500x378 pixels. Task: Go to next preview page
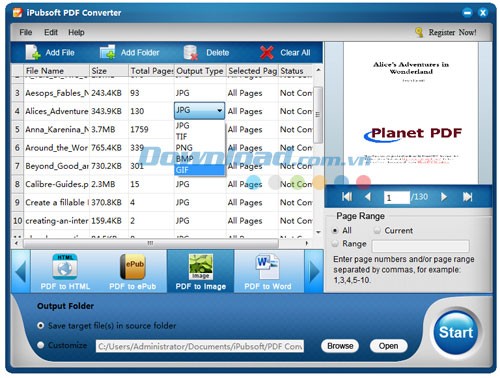click(x=444, y=197)
